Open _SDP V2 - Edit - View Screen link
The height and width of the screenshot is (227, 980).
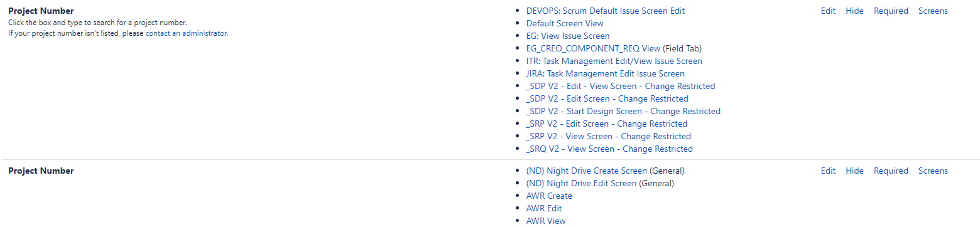click(x=621, y=86)
